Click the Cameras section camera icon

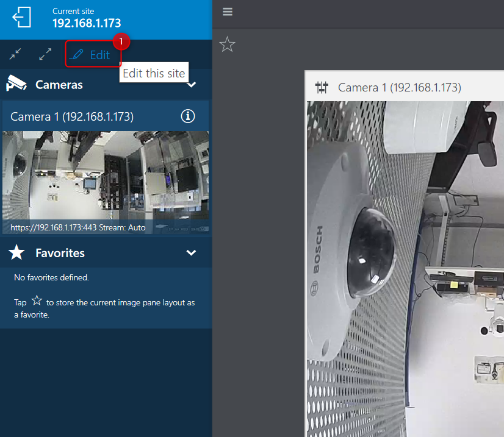tap(16, 84)
